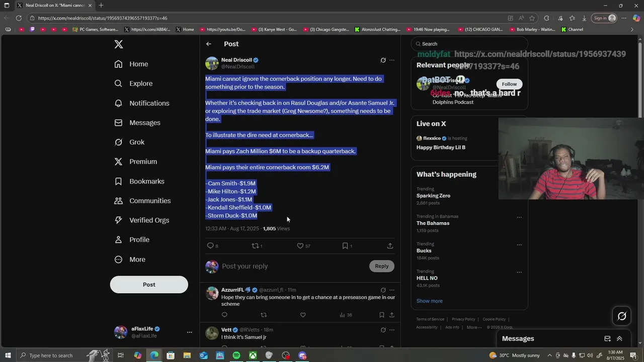Click the browser address bar URL
The width and height of the screenshot is (644, 362).
pos(103,18)
